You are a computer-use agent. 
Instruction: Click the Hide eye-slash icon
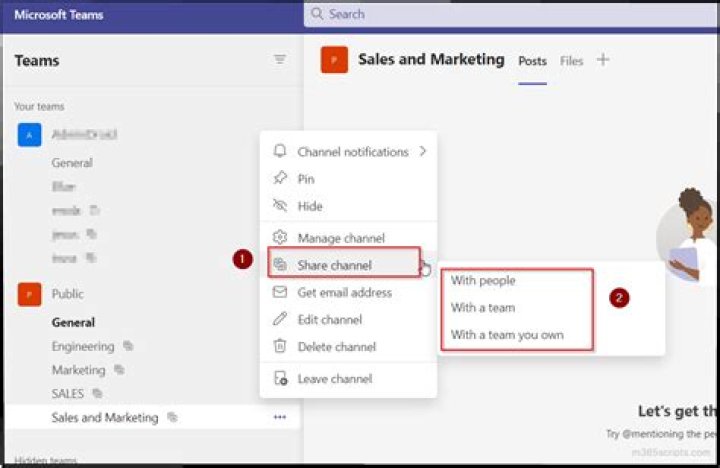[280, 205]
